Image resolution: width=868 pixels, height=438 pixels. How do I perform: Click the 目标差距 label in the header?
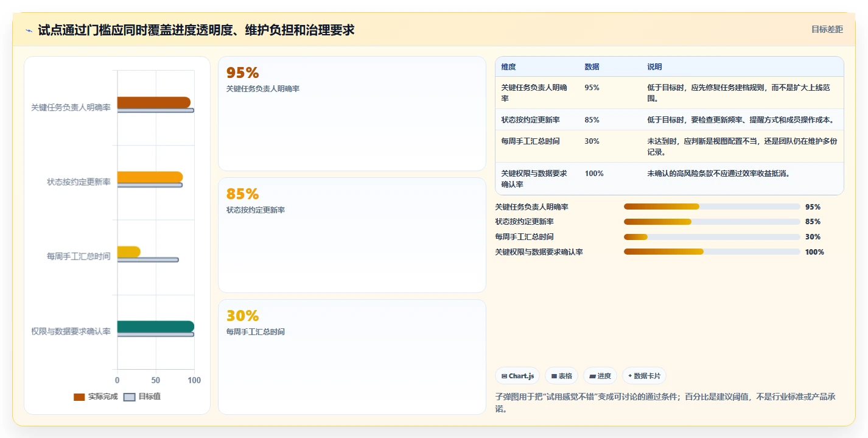827,29
